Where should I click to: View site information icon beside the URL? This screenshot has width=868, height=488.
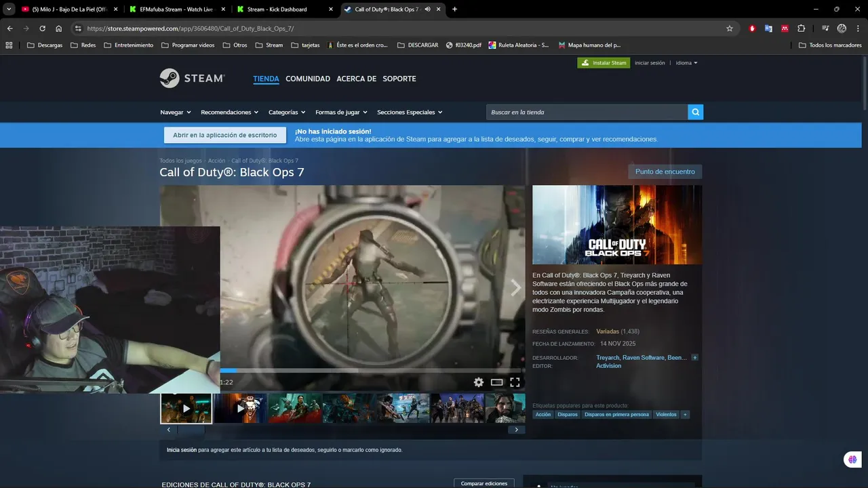click(78, 28)
